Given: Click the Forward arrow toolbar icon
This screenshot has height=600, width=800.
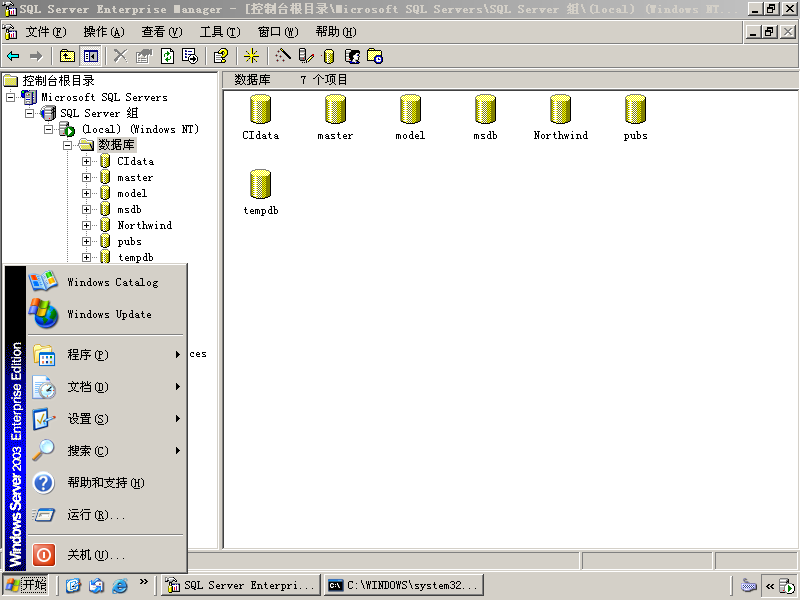Looking at the screenshot, I should tap(36, 56).
